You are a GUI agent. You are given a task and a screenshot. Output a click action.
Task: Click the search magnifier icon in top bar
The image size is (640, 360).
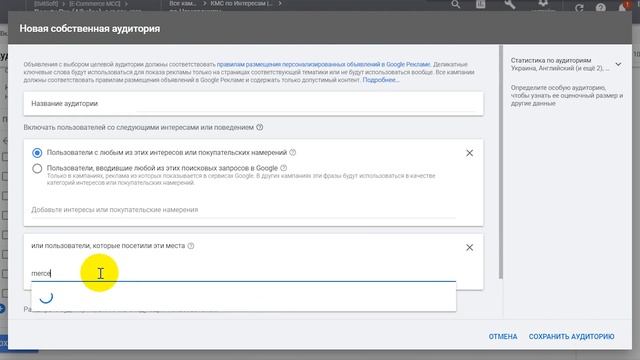tap(456, 4)
